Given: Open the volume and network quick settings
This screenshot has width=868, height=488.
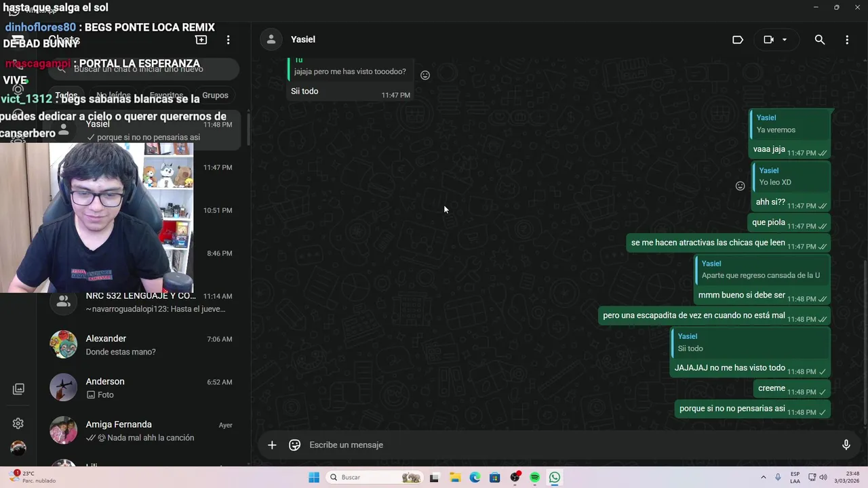Looking at the screenshot, I should (818, 478).
